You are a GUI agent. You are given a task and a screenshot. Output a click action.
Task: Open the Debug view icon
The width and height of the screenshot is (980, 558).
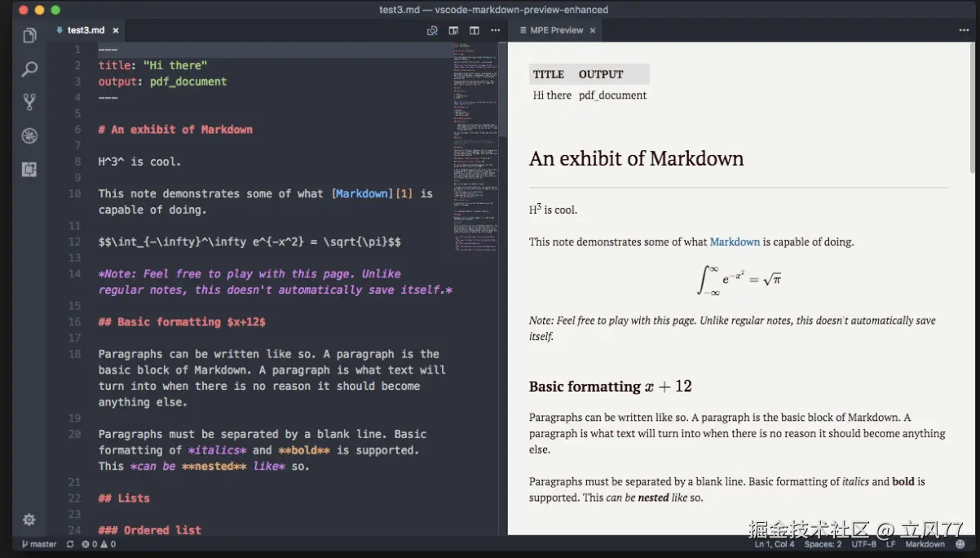coord(29,135)
